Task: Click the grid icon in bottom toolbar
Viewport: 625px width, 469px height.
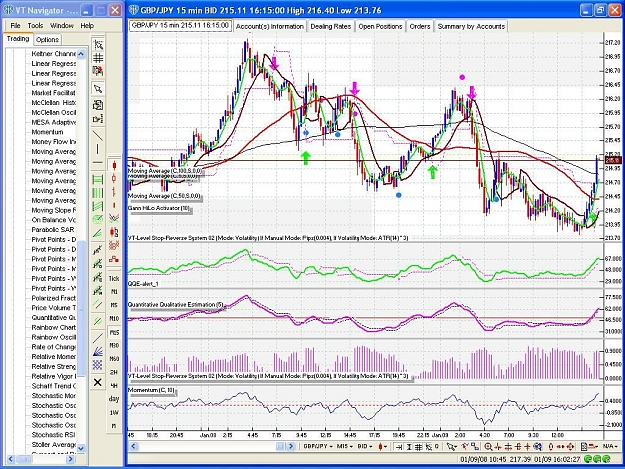Action: point(418,446)
